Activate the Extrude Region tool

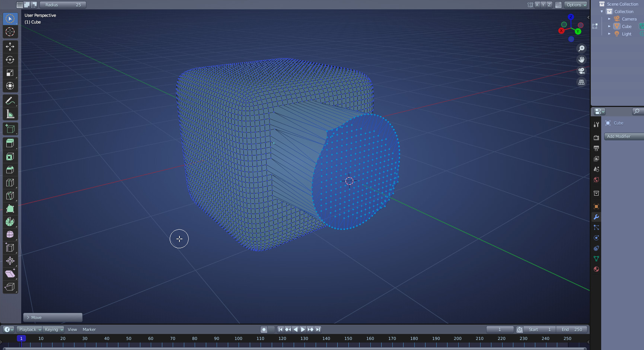click(10, 144)
